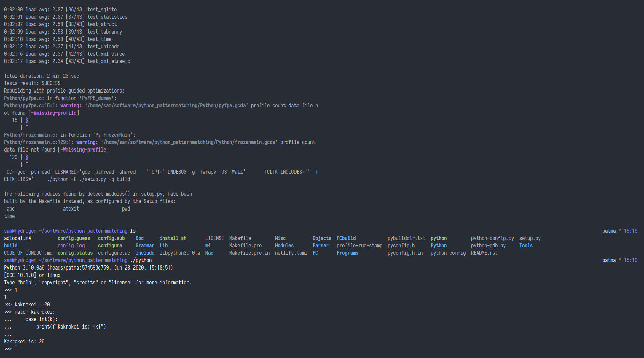
Task: Click the Tests result: SUCCESS line
Action: pyautogui.click(x=32, y=83)
